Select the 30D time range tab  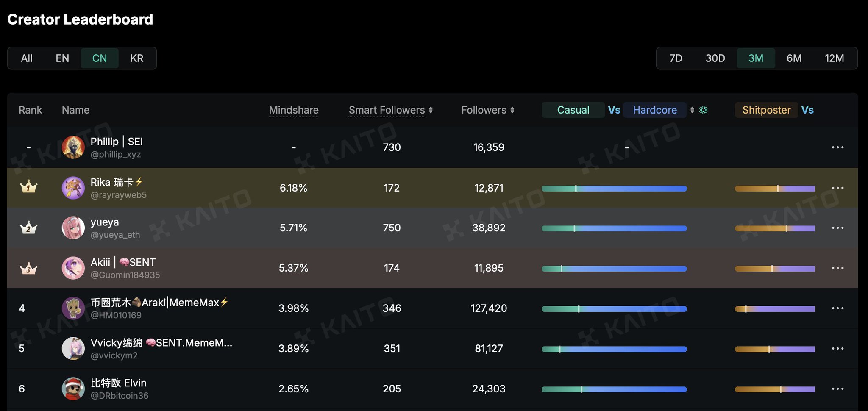point(715,58)
